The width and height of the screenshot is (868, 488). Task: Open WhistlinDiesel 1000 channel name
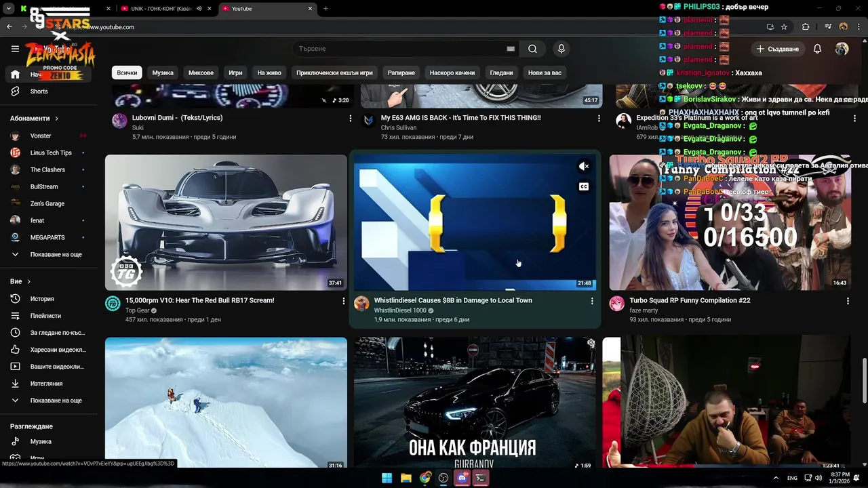400,310
